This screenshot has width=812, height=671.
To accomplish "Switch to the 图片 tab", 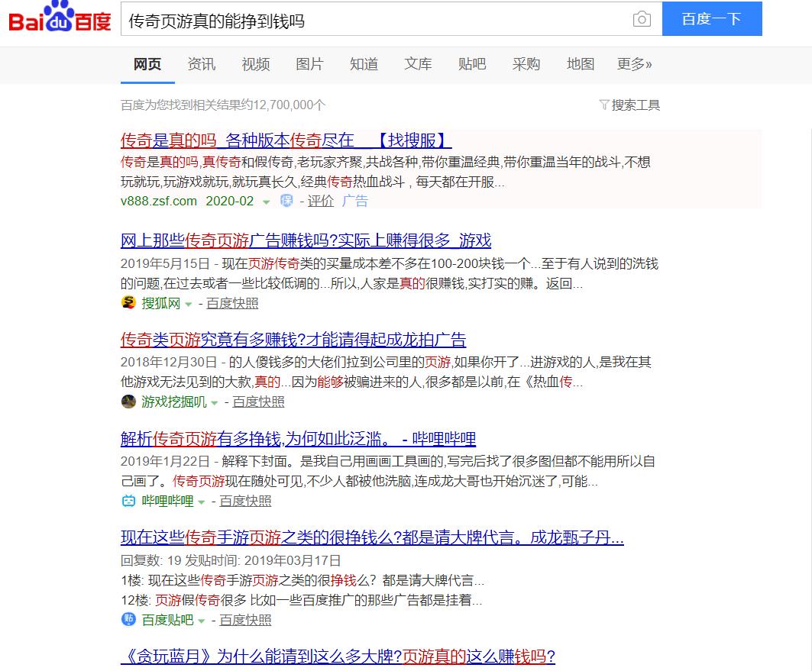I will click(309, 64).
